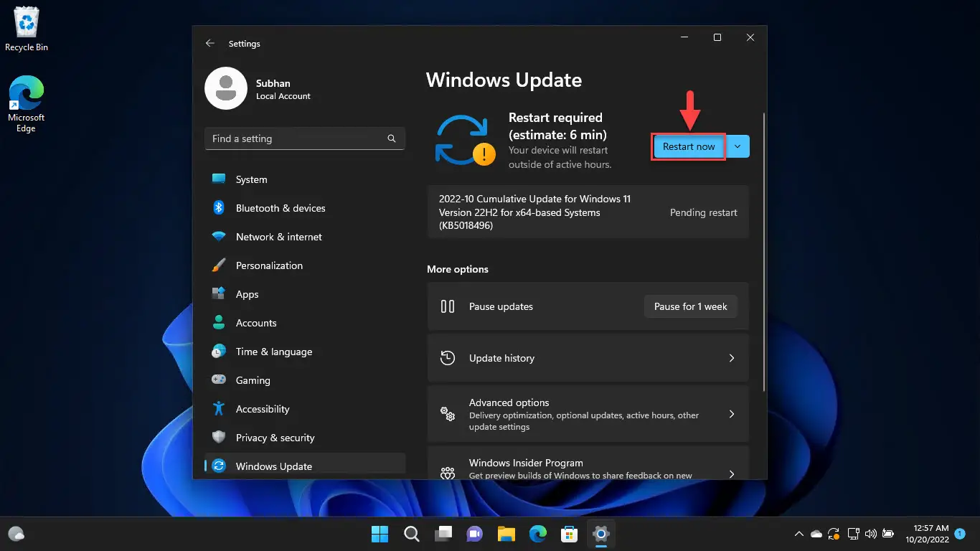
Task: Click the Subhan account avatar
Action: (x=226, y=89)
